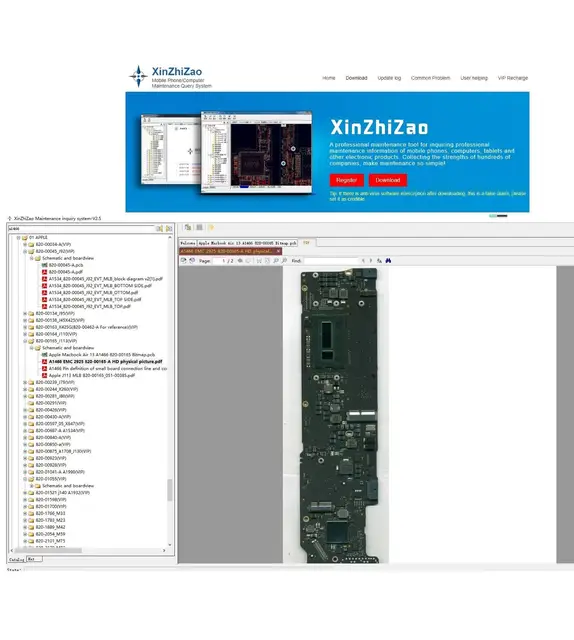The image size is (574, 640).
Task: Click the tree panel vertical scrollbar thumb
Action: (169, 490)
